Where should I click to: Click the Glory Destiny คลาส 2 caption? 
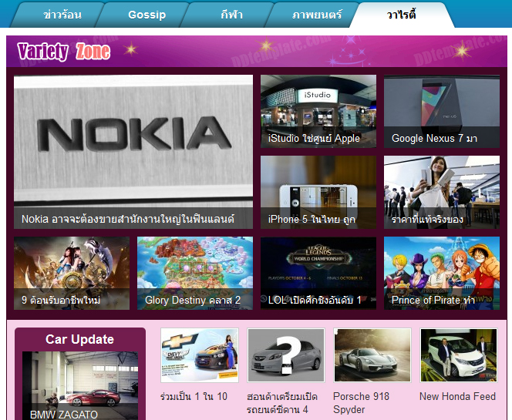193,300
